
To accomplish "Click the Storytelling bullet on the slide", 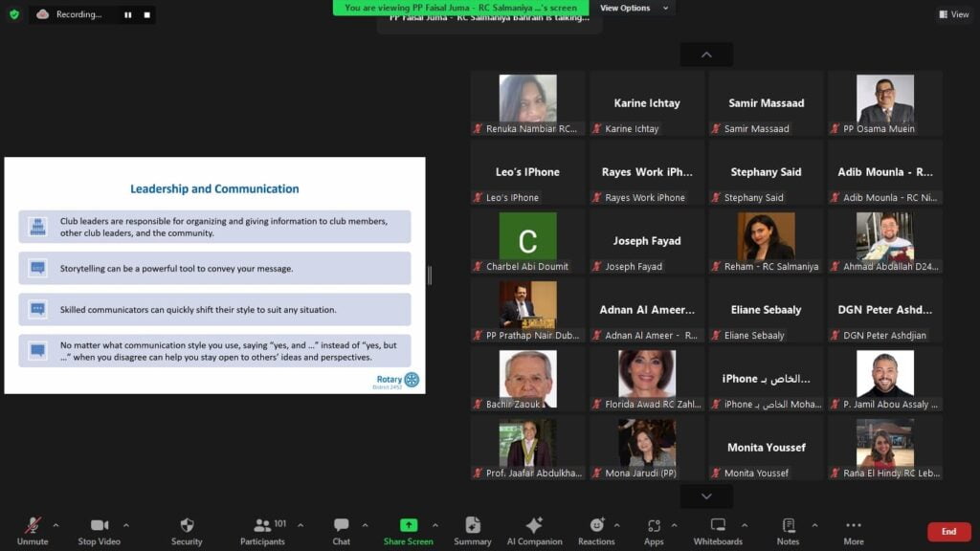I will click(214, 268).
